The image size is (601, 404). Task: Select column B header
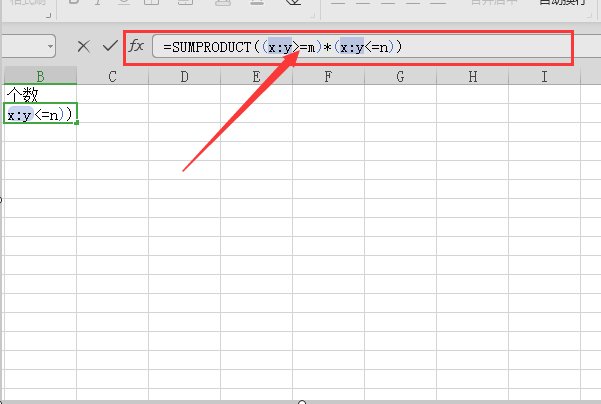(40, 76)
